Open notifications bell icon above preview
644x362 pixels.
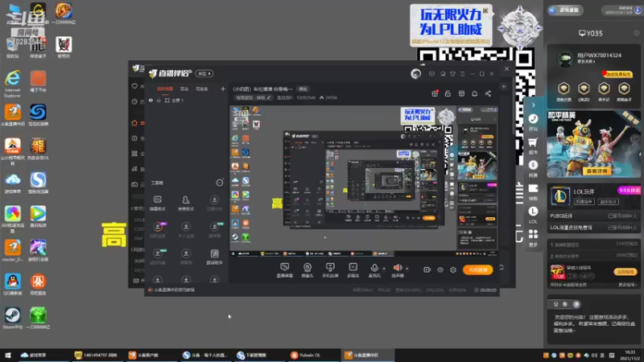(x=474, y=93)
